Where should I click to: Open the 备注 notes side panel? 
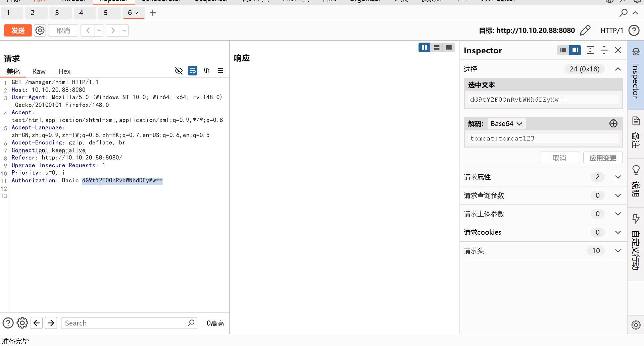coord(636,132)
